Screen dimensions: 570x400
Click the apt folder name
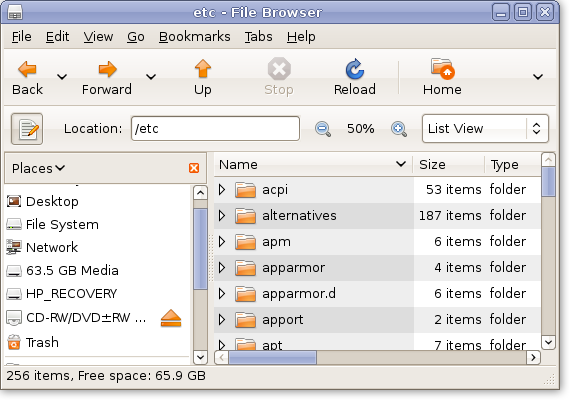[272, 345]
